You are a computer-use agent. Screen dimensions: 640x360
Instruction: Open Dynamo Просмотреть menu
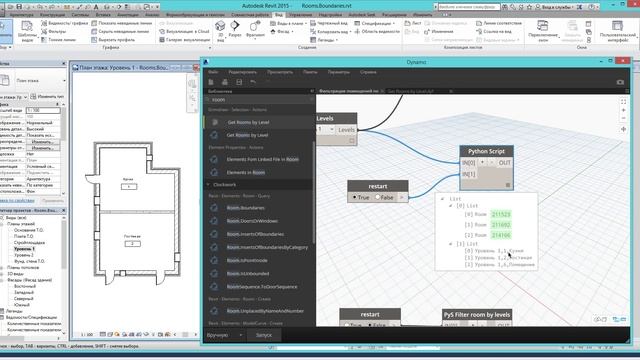[280, 72]
